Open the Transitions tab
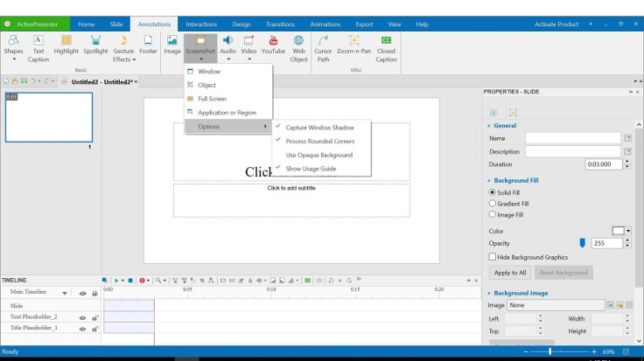Viewport: 644px width, 361px height. [280, 24]
